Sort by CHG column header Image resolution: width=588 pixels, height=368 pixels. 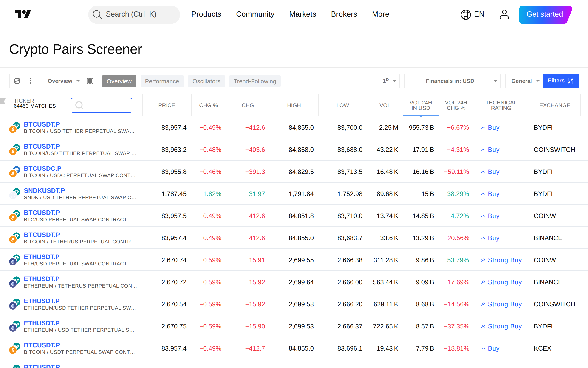248,105
